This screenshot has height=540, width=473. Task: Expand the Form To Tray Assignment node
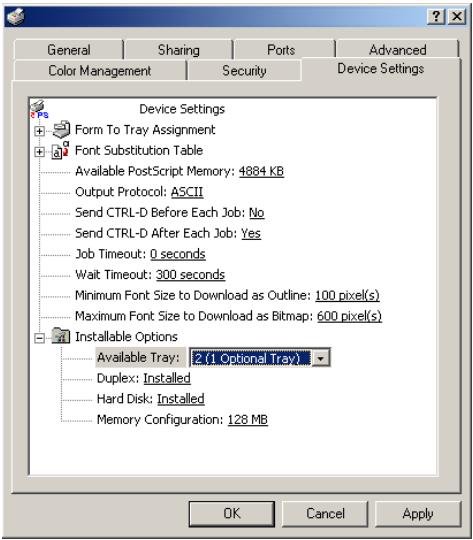pos(40,131)
